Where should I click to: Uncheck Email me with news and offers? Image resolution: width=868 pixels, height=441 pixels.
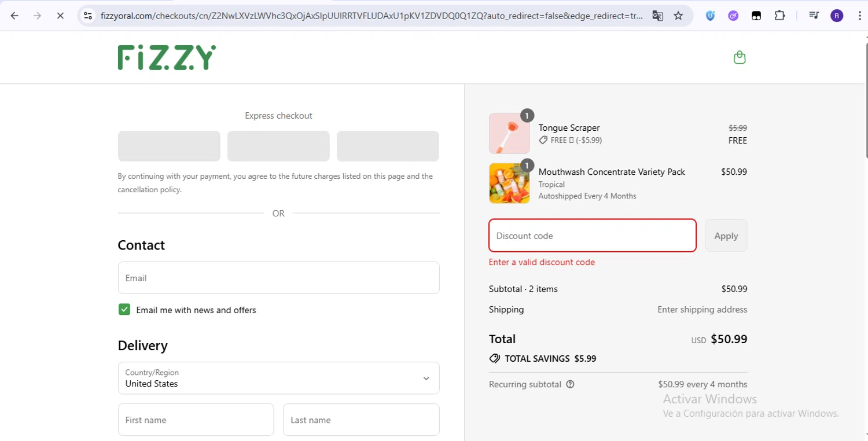pos(124,310)
